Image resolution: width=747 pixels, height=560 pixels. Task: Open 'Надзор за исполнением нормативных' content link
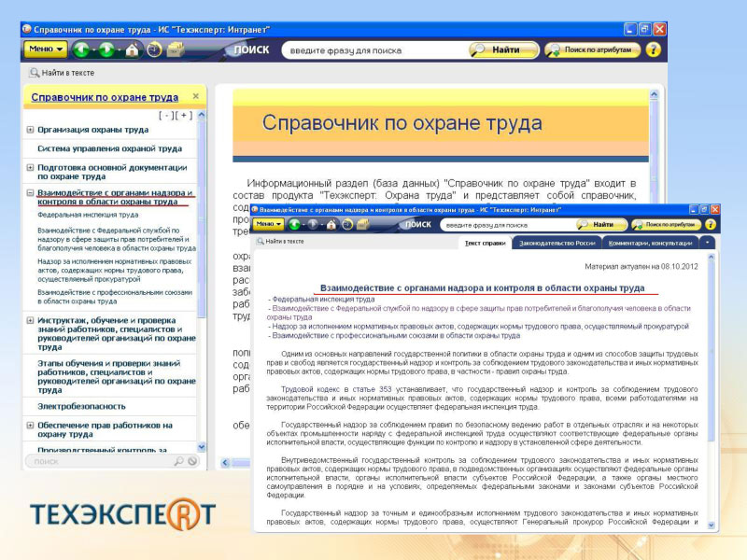(480, 327)
